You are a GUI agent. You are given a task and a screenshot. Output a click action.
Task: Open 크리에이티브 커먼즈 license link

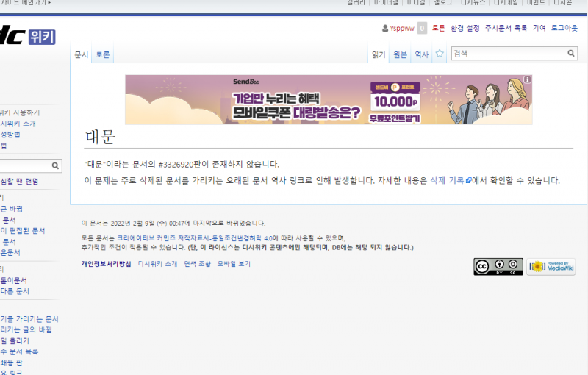(x=195, y=238)
